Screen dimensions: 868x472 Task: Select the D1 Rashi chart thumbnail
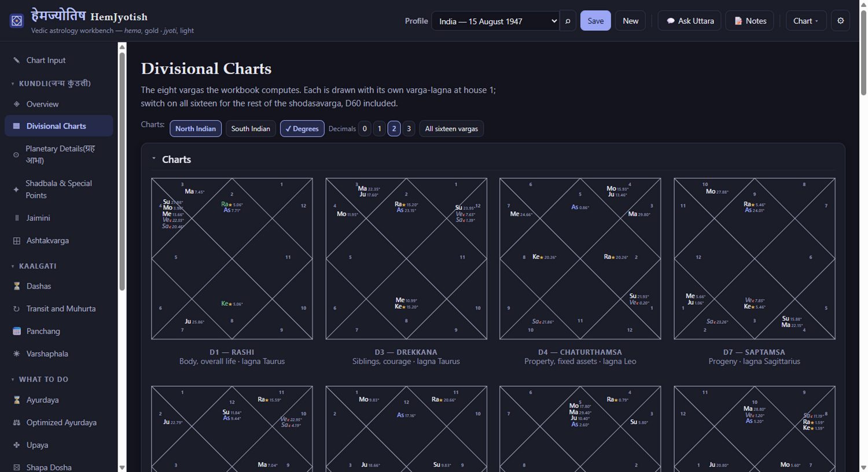click(232, 259)
